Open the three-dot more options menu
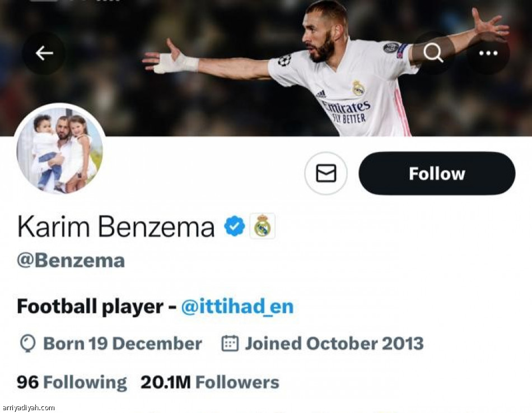532x413 pixels. [x=488, y=53]
